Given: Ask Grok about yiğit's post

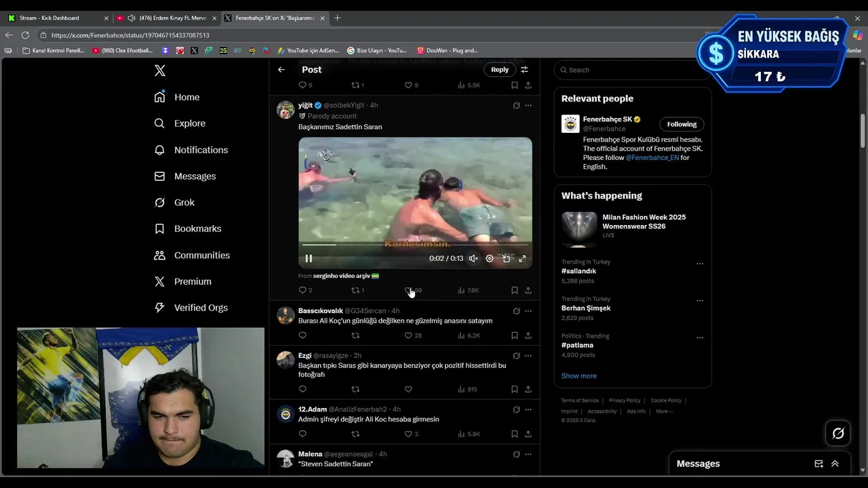Looking at the screenshot, I should tap(516, 105).
